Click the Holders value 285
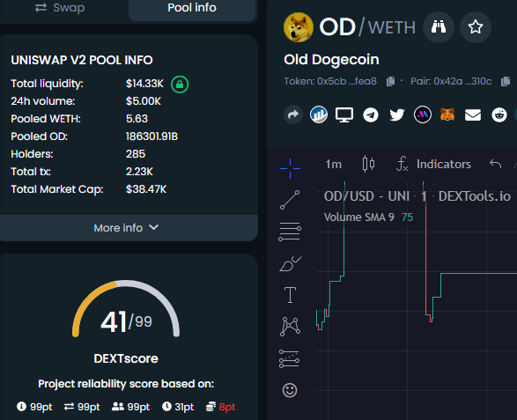This screenshot has width=517, height=420. coord(136,154)
